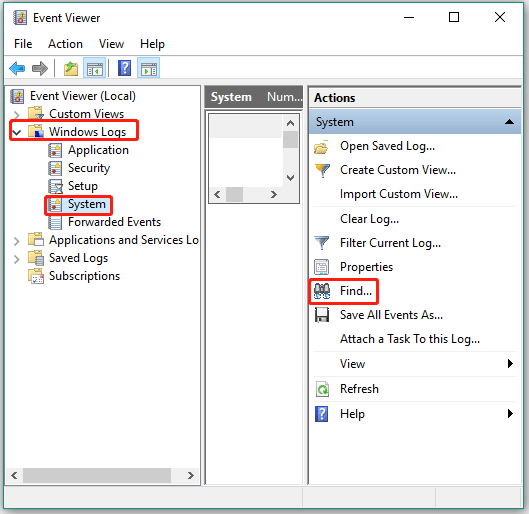Viewport: 529px width, 514px height.
Task: Click the Actions pane header
Action: click(415, 98)
